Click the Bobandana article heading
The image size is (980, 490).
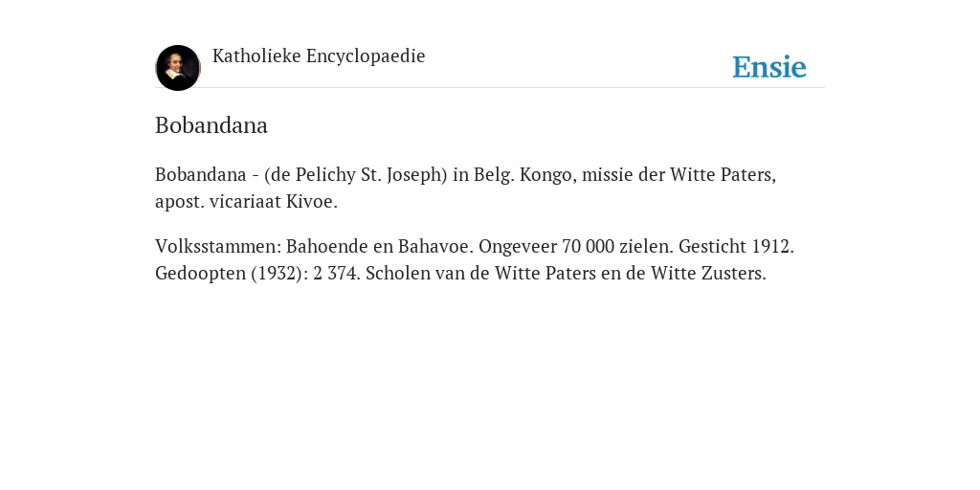pyautogui.click(x=212, y=125)
